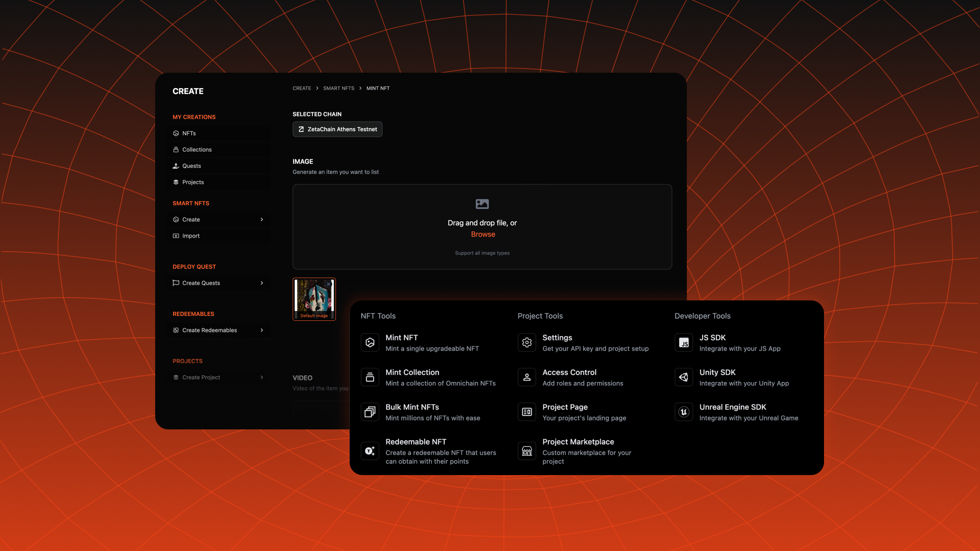This screenshot has height=551, width=980.
Task: Click the ZetaChain logo icon in chain selector
Action: click(301, 129)
